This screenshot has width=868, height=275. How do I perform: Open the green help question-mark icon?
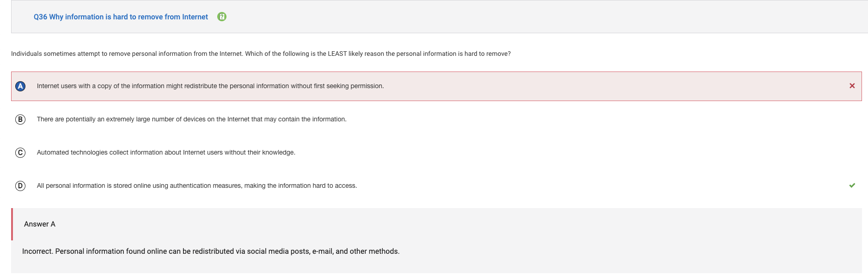point(222,17)
